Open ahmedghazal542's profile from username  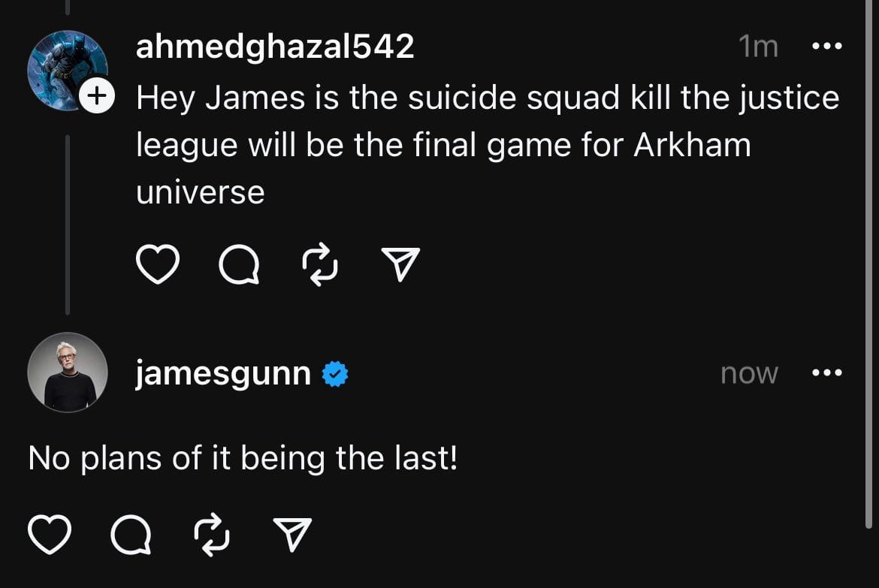(275, 47)
